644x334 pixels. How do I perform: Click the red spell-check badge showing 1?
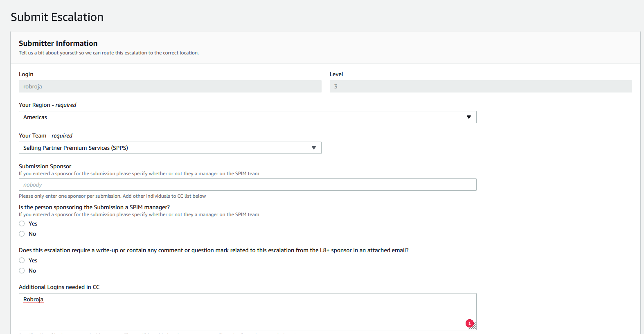(x=470, y=323)
